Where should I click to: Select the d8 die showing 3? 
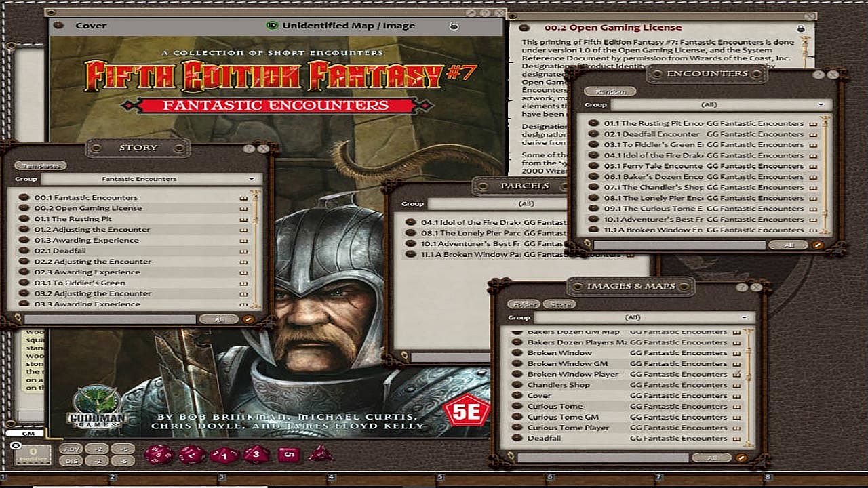[256, 453]
